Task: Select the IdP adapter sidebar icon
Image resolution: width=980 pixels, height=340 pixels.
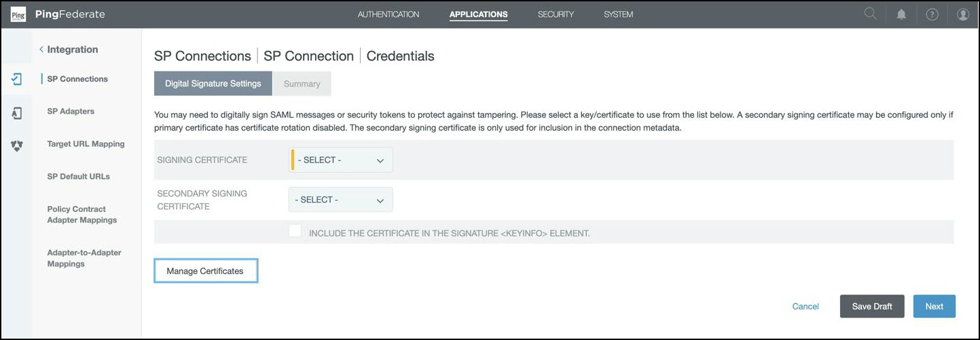Action: click(x=17, y=113)
